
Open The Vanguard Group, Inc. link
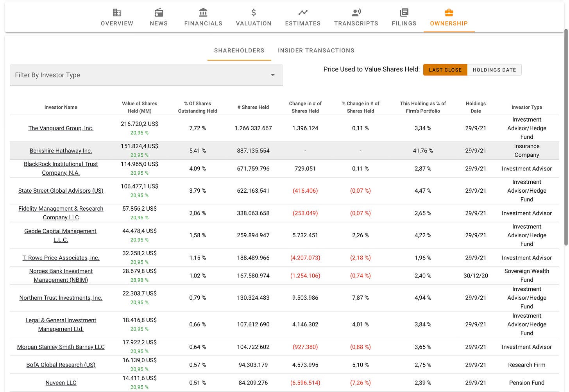pos(61,128)
